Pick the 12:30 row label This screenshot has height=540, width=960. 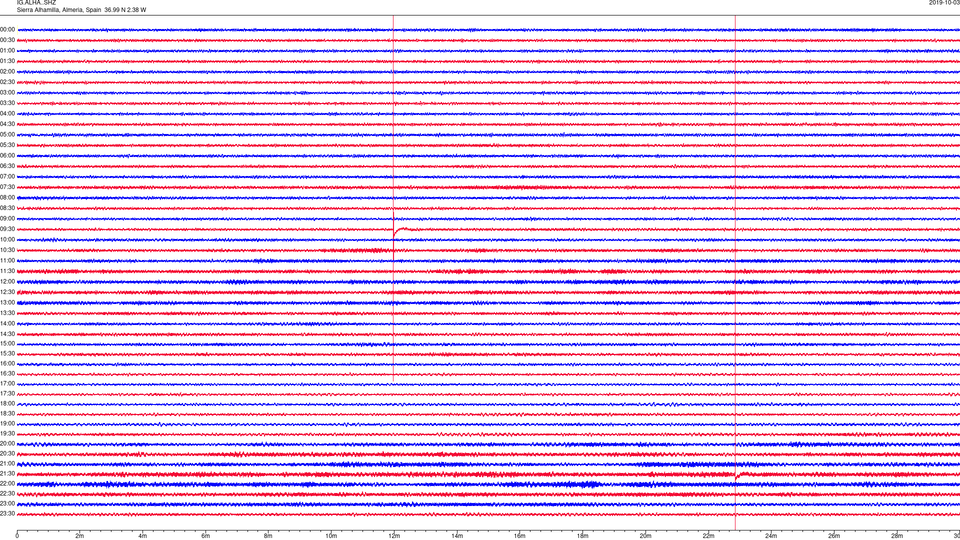[x=7, y=292]
